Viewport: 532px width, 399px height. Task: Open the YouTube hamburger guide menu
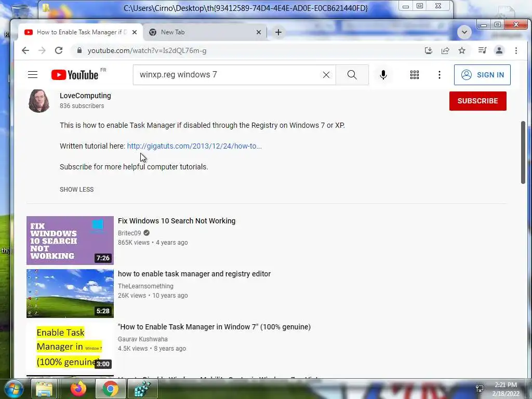[33, 75]
